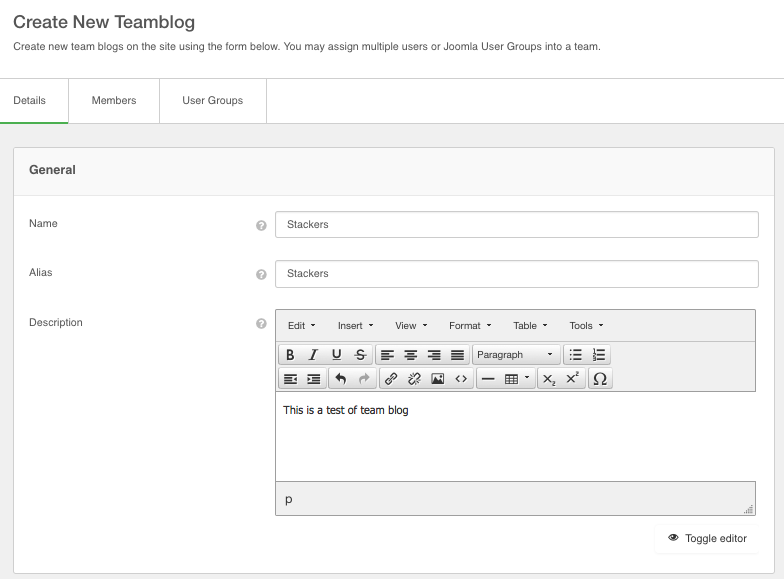This screenshot has width=784, height=579.
Task: Undo the last edit
Action: 340,378
